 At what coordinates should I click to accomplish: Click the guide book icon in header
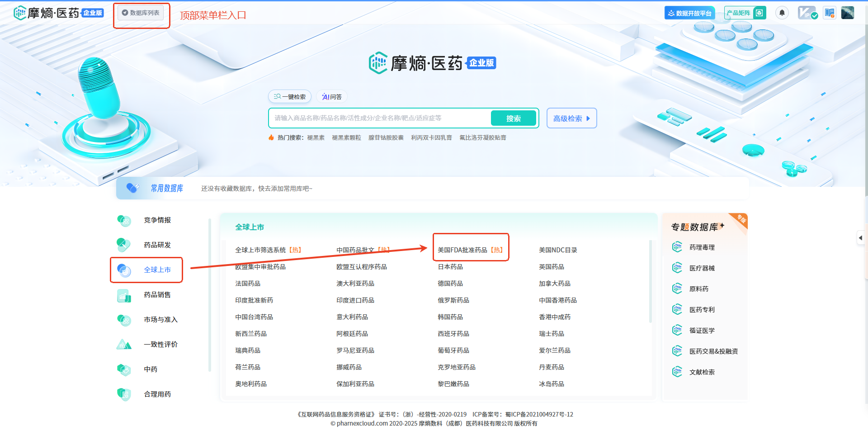pyautogui.click(x=830, y=13)
